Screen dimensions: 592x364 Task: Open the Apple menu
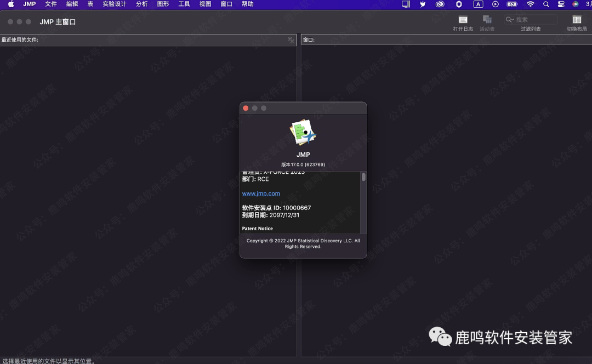pos(11,4)
